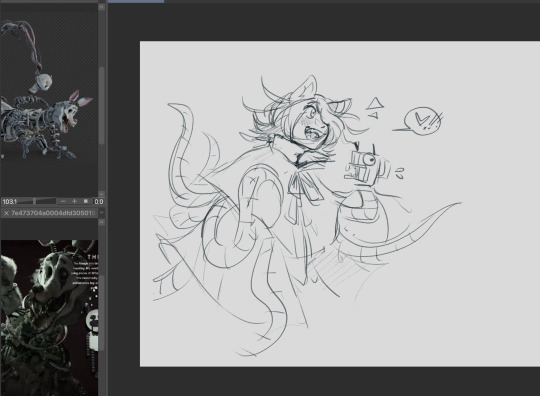Click upper Sub View scrollbar down arrow

point(101,194)
